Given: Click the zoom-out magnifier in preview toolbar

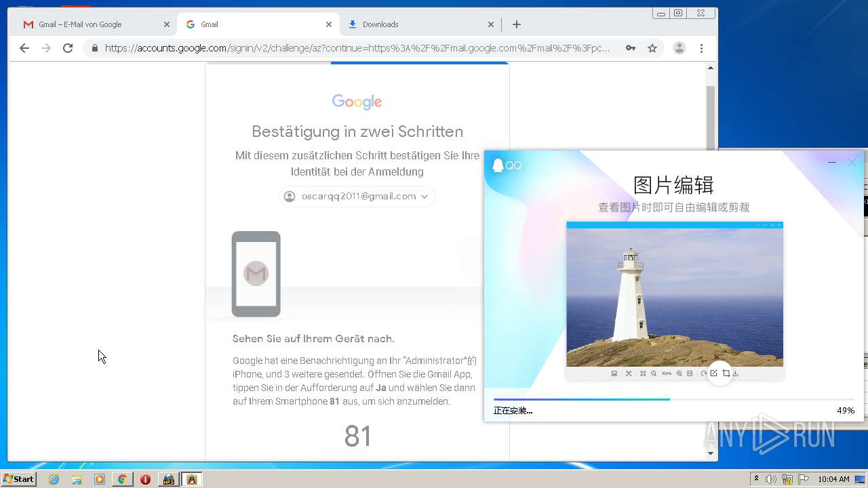Looking at the screenshot, I should [x=654, y=373].
